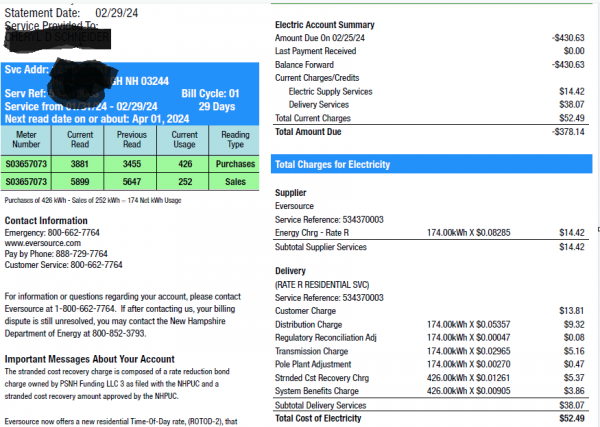Screen dimensions: 600x427
Task: Click the Next read date Apr 01, 2024
Action: click(x=161, y=119)
